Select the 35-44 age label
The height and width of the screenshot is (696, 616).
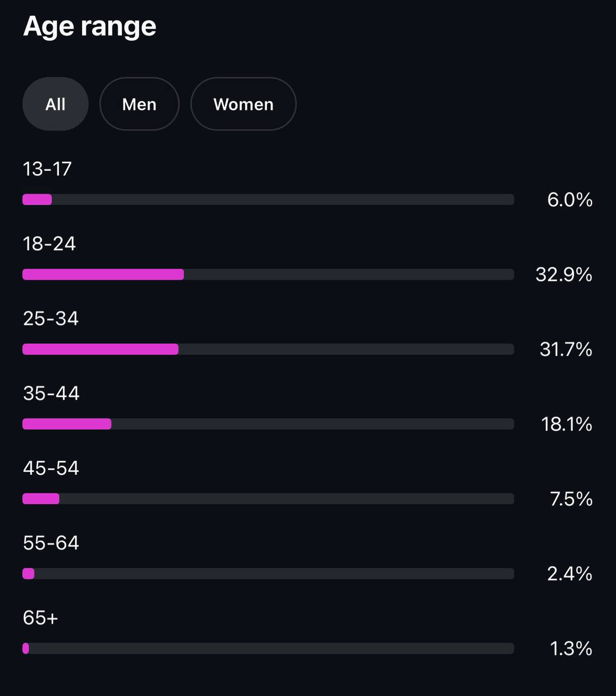tap(51, 393)
